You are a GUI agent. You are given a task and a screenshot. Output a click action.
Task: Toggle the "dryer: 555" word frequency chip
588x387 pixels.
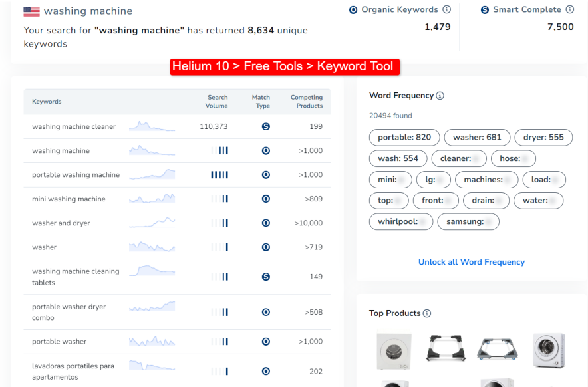(x=543, y=137)
